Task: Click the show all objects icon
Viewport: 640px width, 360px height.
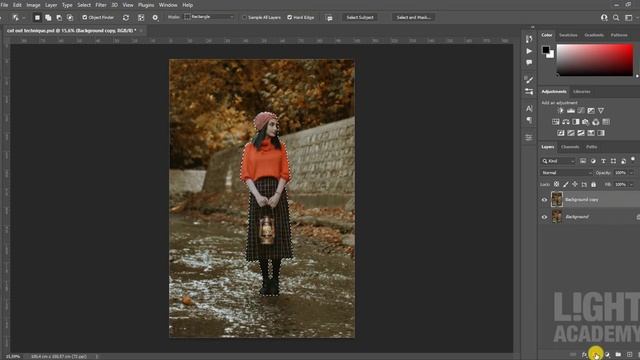Action: tap(141, 18)
